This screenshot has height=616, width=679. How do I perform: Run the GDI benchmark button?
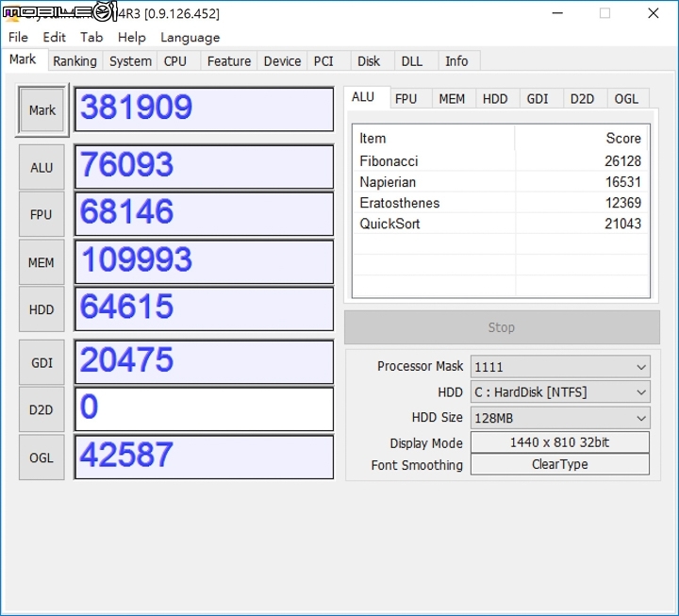pos(41,362)
